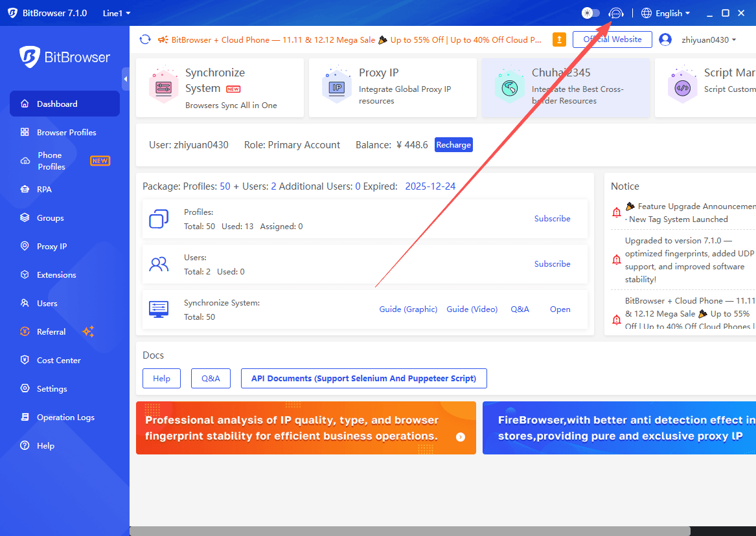Switch to Browser Profiles in the sidebar
This screenshot has width=756, height=536.
point(65,132)
